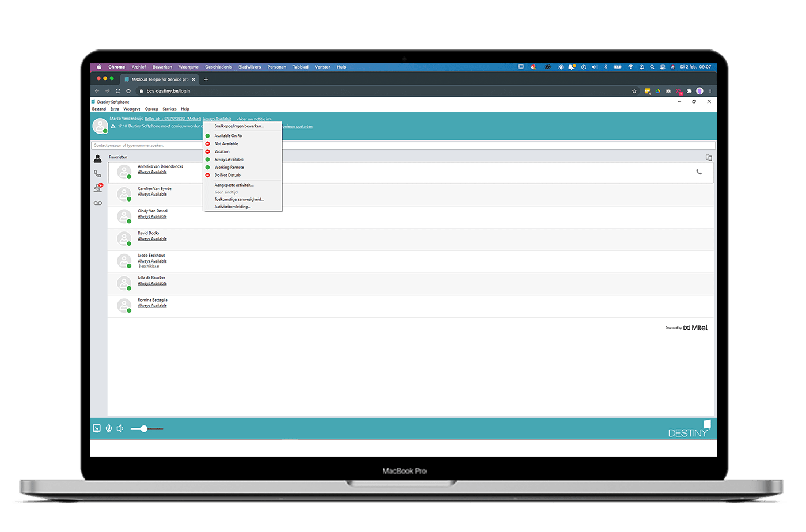The width and height of the screenshot is (806, 532).
Task: Open the Google Drive extension icon
Action: click(x=657, y=91)
